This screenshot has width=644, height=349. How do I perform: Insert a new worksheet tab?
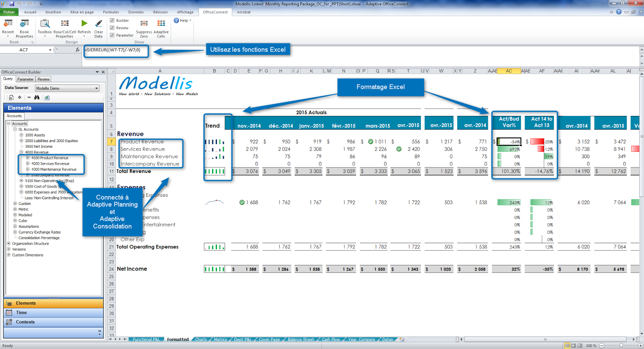point(402,339)
